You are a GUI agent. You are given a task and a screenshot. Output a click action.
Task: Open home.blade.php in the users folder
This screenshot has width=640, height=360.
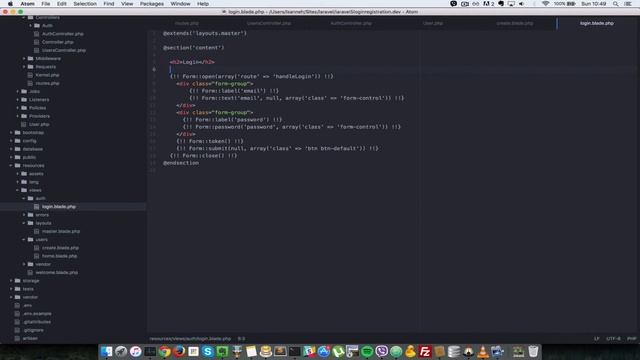click(59, 256)
